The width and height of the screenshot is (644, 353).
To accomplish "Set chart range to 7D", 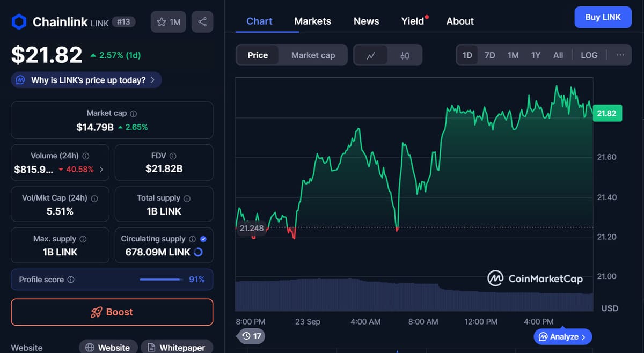I will (x=489, y=55).
